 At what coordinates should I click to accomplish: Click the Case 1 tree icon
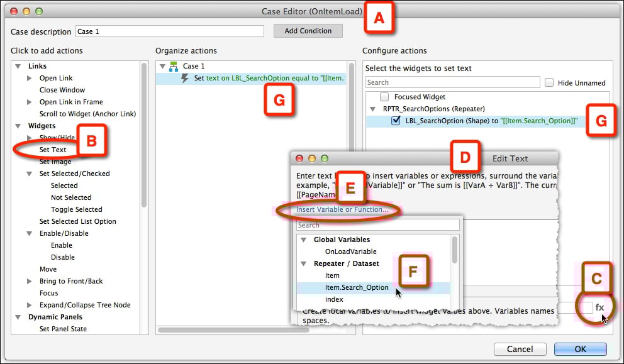(174, 66)
